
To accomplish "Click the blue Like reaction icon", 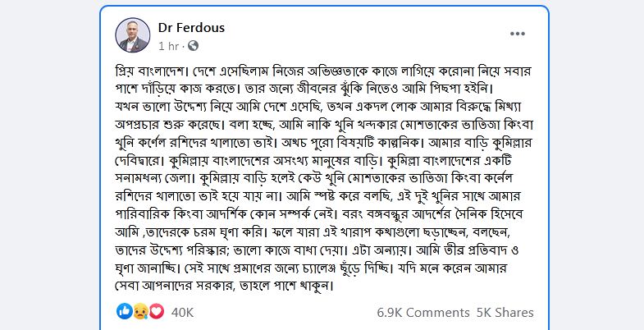I will pyautogui.click(x=123, y=312).
